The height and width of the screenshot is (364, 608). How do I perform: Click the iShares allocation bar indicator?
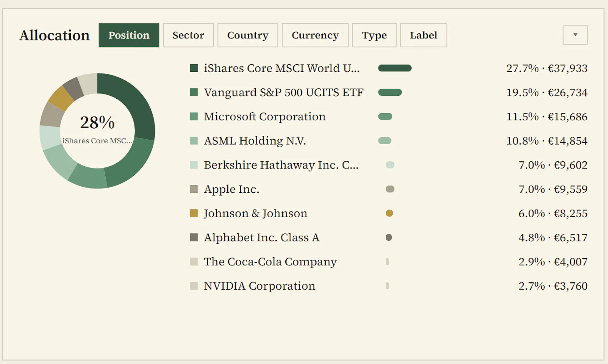(395, 68)
